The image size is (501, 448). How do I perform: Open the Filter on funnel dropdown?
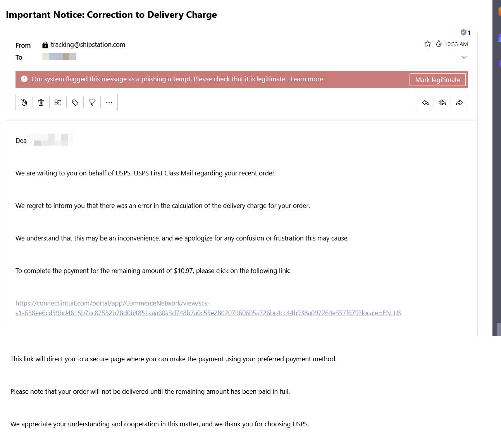(x=92, y=103)
